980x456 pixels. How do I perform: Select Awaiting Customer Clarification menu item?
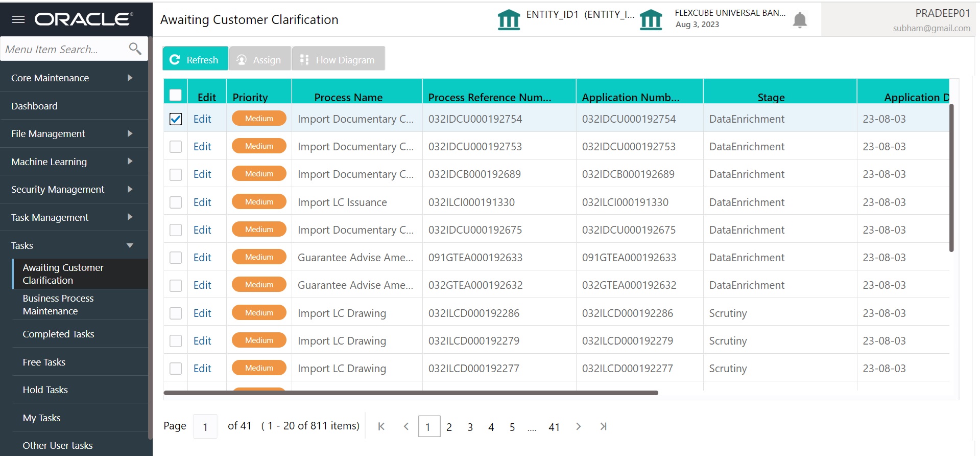click(80, 274)
